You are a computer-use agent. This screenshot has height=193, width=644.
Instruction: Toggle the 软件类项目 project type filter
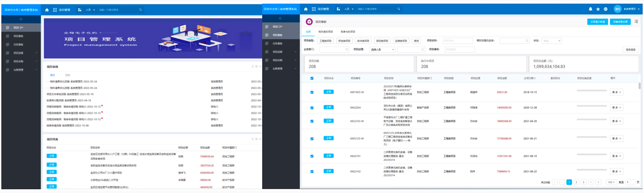(x=363, y=41)
